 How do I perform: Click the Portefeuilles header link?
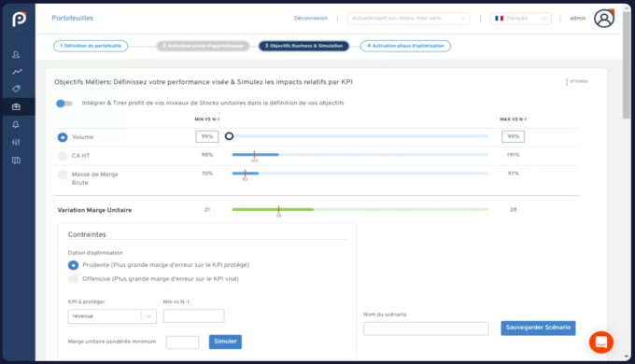pyautogui.click(x=73, y=18)
